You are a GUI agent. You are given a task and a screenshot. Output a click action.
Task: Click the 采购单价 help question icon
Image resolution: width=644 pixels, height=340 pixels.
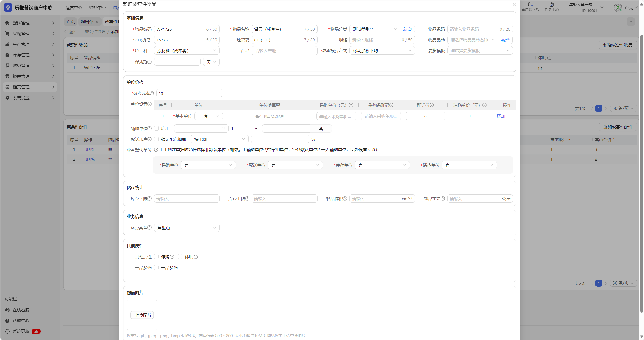pyautogui.click(x=351, y=105)
